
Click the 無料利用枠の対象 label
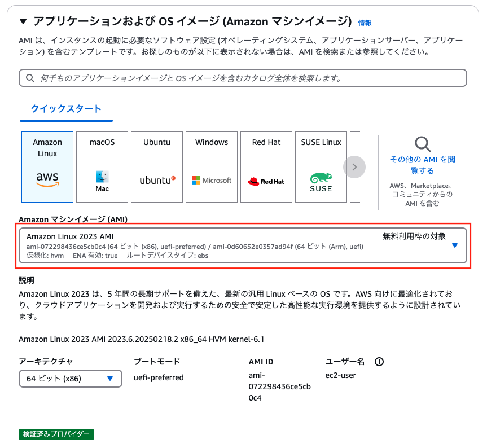[x=414, y=236]
